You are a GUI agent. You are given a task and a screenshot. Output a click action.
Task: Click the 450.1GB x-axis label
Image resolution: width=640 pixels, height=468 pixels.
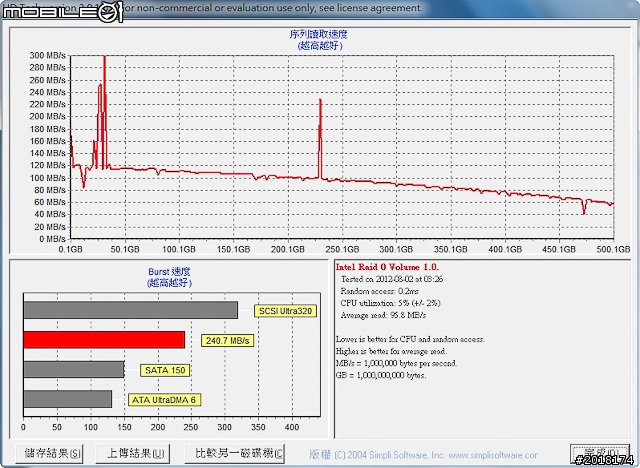click(559, 249)
